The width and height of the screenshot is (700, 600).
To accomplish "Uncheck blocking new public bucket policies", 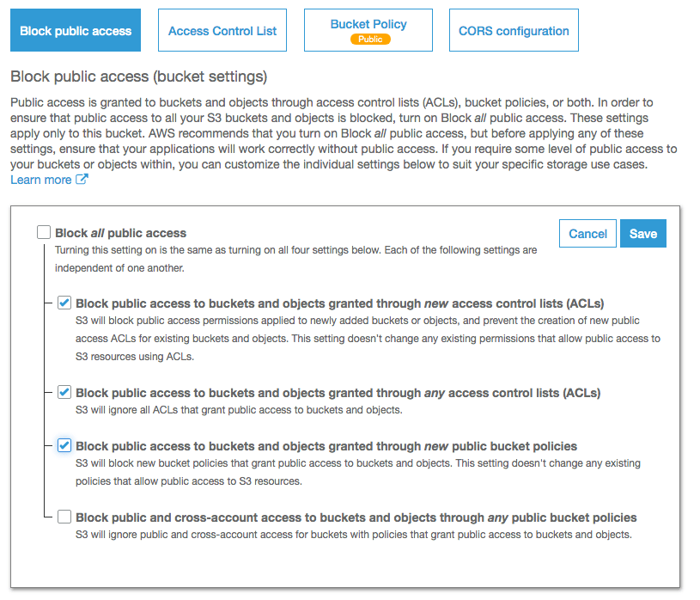I will [x=64, y=445].
